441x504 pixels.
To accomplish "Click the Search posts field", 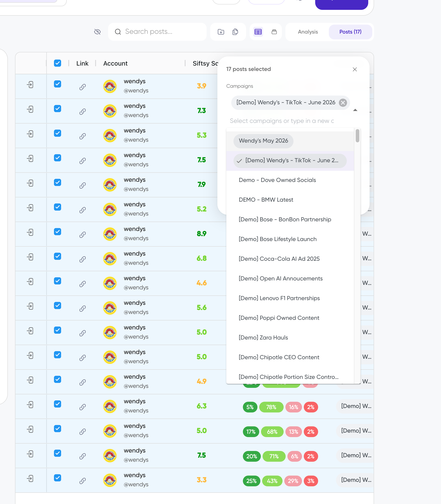I will point(158,32).
